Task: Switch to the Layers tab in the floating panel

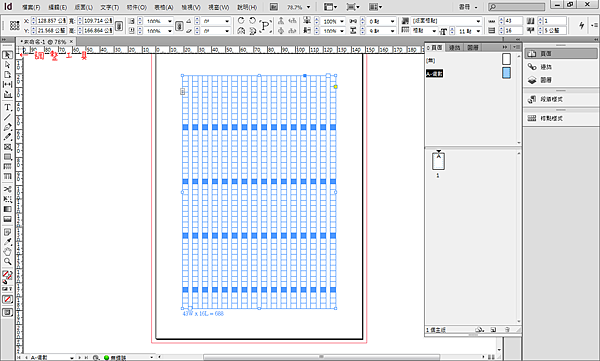Action: [x=473, y=47]
